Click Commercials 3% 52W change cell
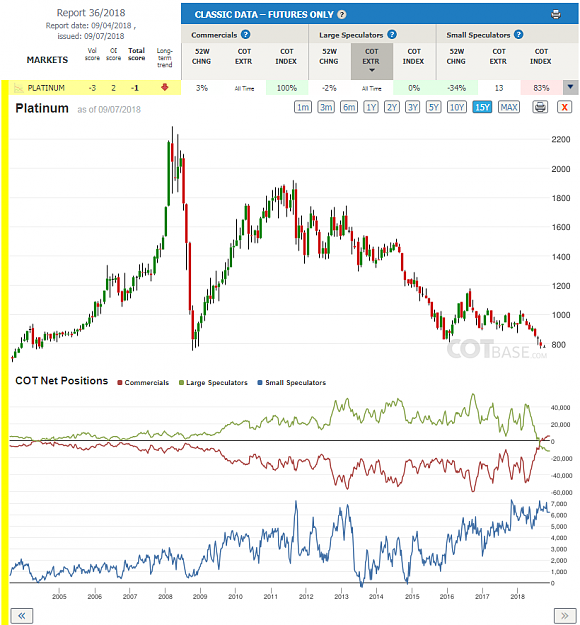Image resolution: width=580 pixels, height=625 pixels. tap(202, 88)
